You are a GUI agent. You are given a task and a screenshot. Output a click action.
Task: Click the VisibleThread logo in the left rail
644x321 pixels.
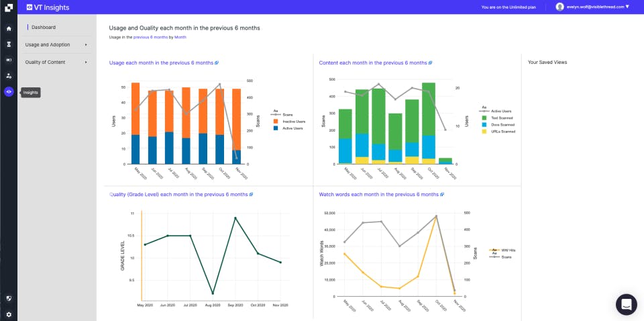point(9,8)
